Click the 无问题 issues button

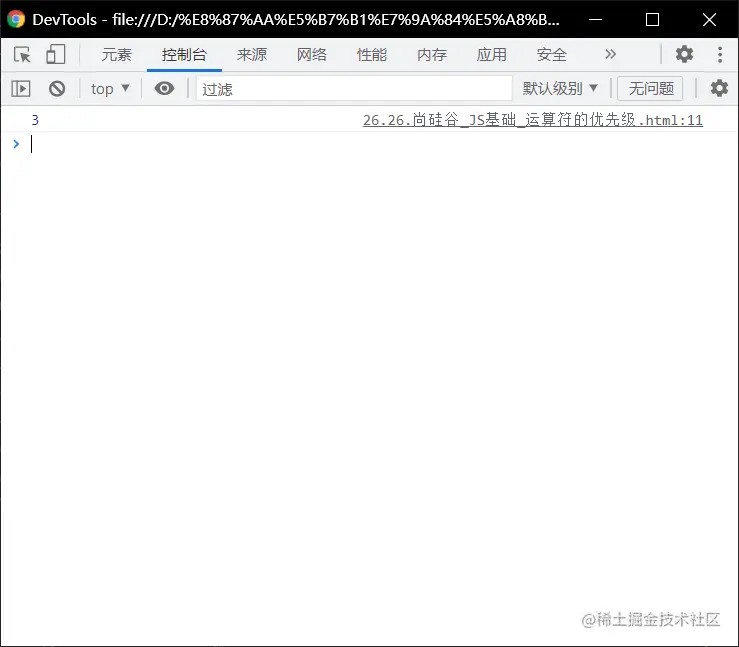pyautogui.click(x=650, y=88)
